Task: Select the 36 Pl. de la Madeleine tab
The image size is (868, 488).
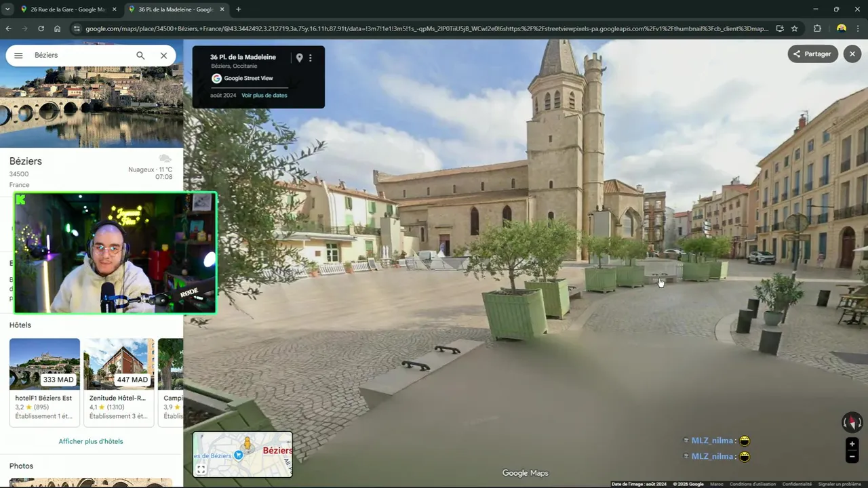Action: coord(175,9)
